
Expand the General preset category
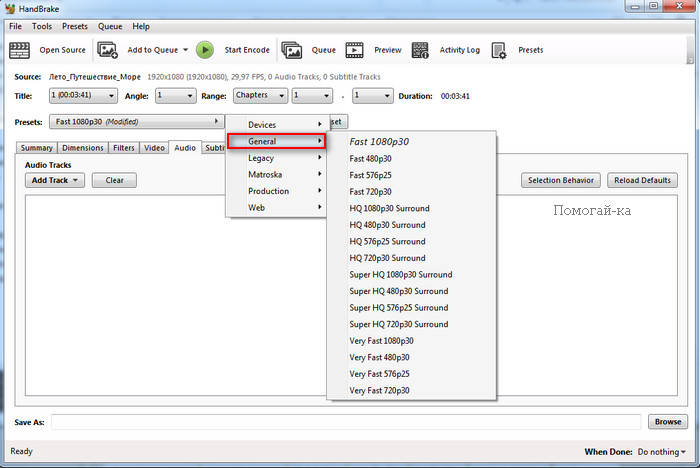click(276, 141)
